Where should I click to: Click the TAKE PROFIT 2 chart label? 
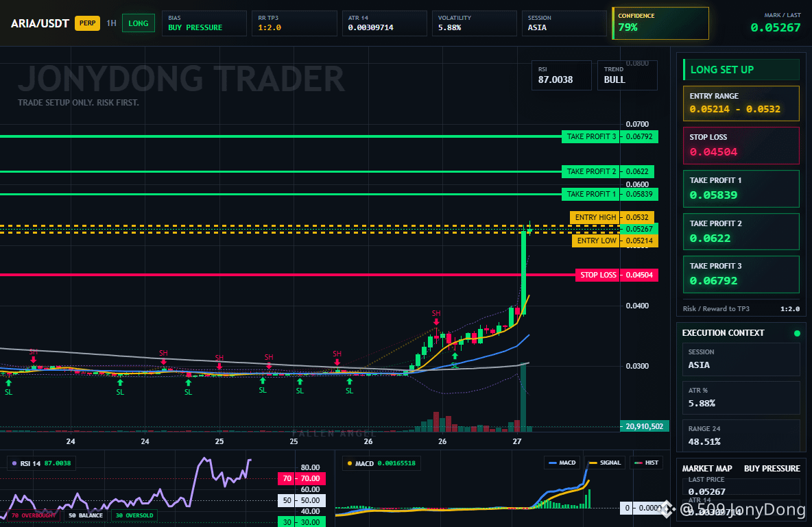click(591, 171)
